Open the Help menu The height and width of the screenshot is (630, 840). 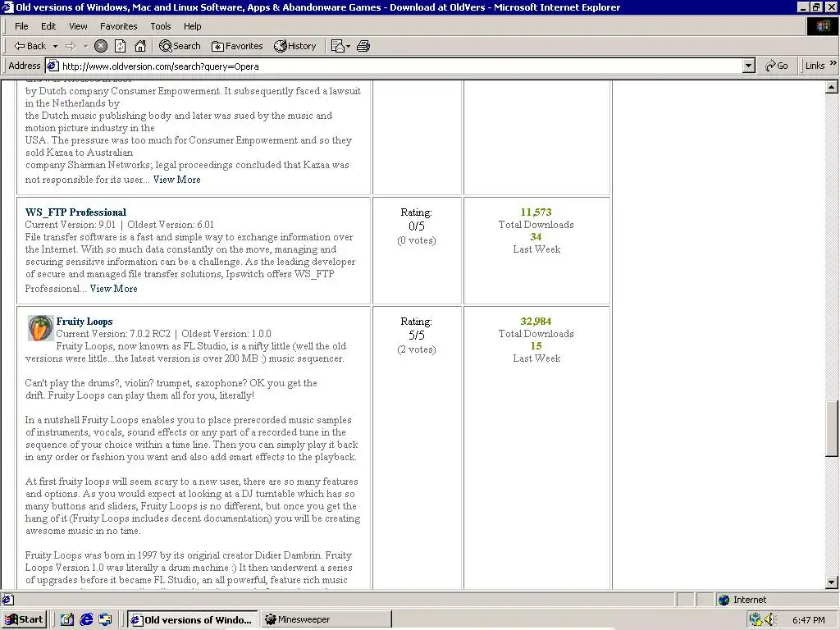coord(192,26)
